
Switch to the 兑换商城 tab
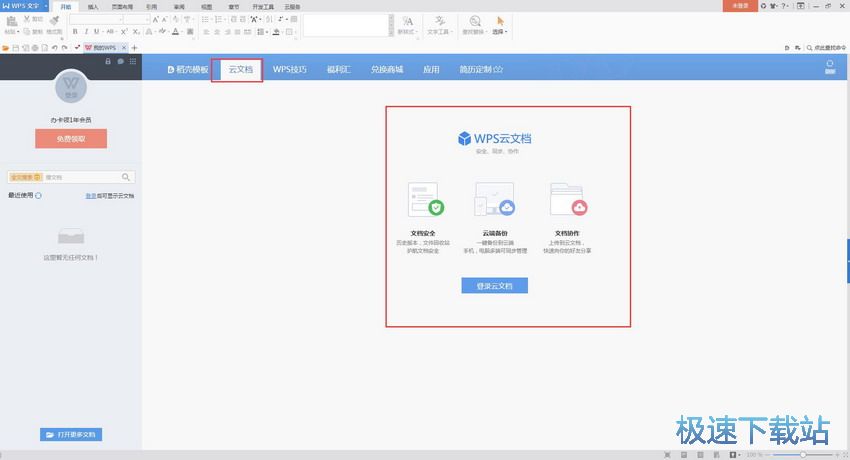coord(387,69)
